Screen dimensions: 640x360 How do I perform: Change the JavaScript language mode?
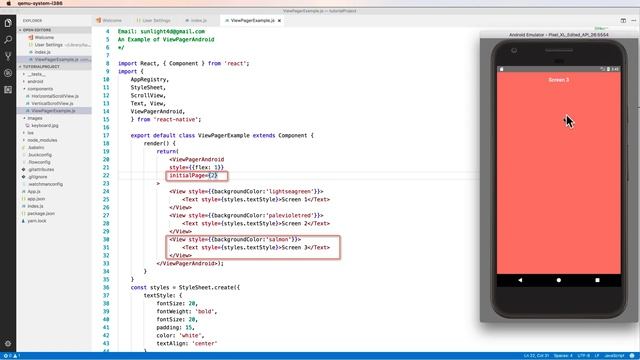(614, 356)
